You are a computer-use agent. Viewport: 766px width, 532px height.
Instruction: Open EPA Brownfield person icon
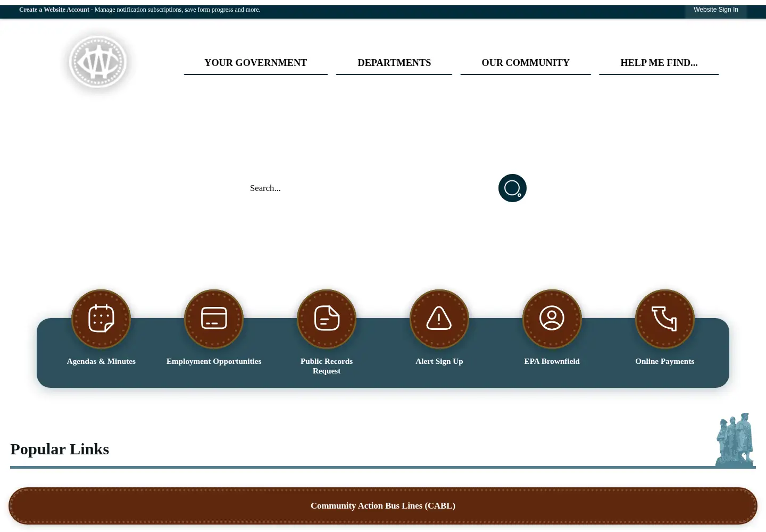click(x=552, y=319)
